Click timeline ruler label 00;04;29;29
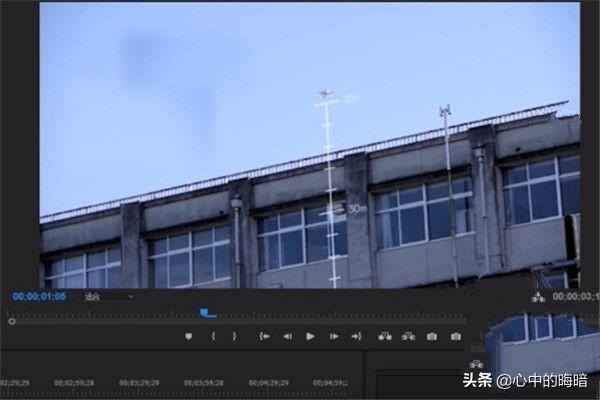Screen dimensions: 600x400 (269, 383)
